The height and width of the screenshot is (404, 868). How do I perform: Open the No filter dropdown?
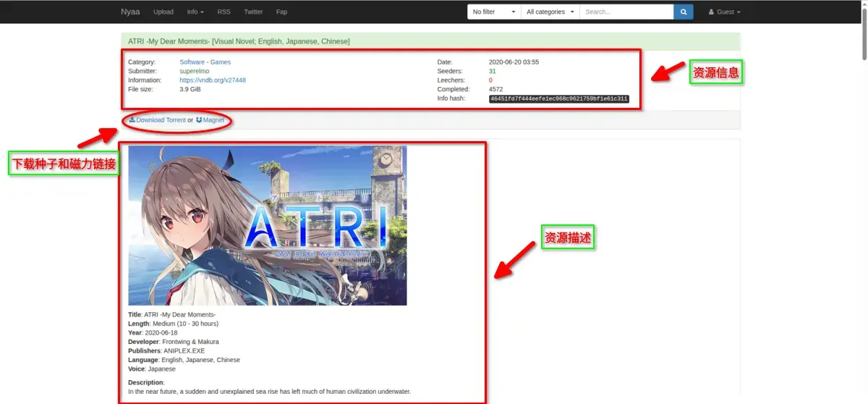click(x=494, y=12)
